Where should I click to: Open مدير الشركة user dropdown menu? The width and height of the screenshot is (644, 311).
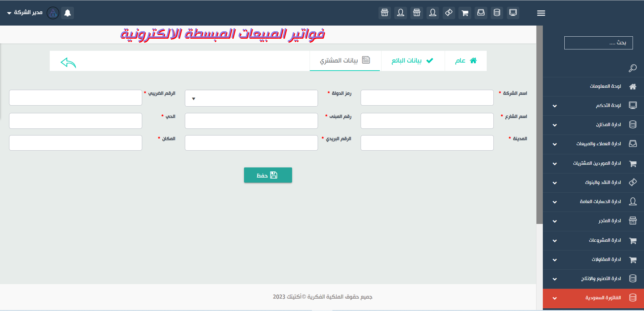tap(25, 12)
